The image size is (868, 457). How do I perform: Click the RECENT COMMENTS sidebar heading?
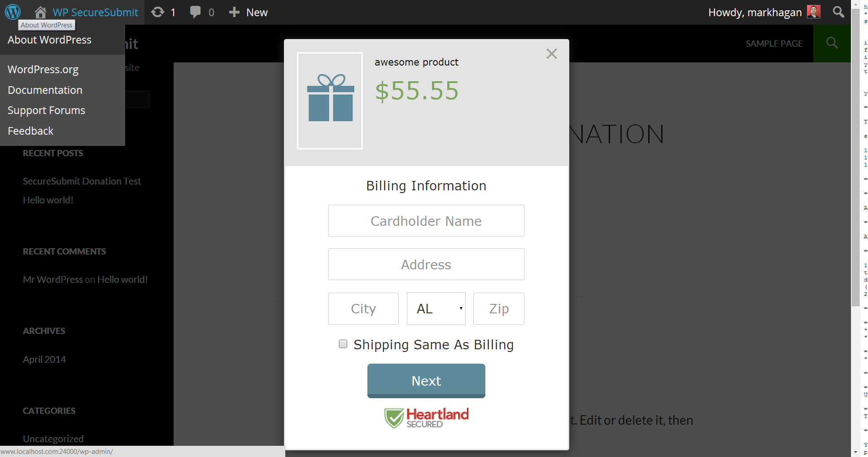(x=65, y=251)
